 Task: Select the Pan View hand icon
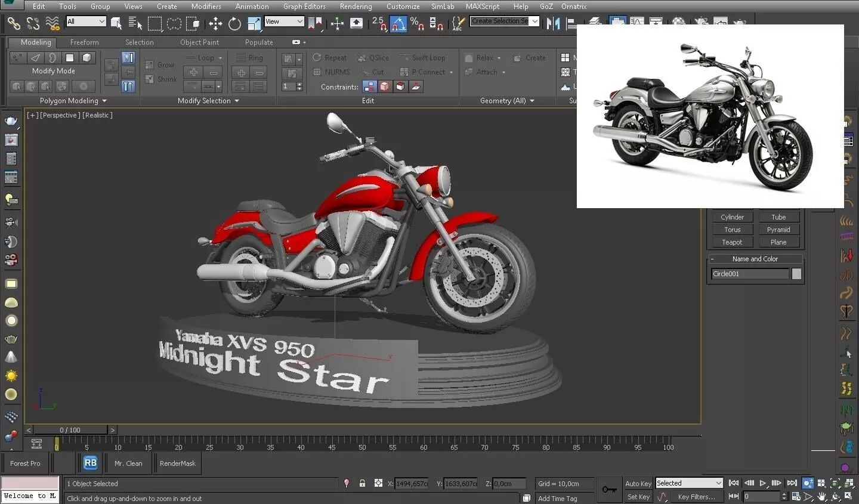[x=821, y=497]
